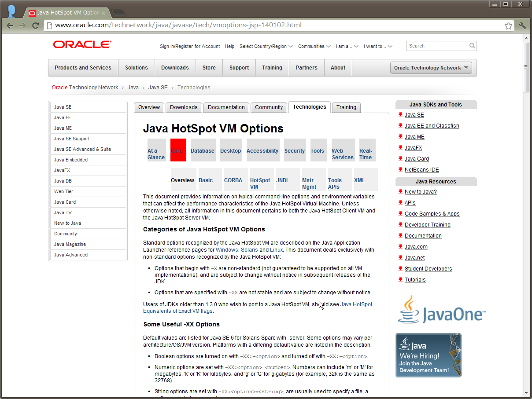Click the Java We're Hiring banner
Image resolution: width=532 pixels, height=399 pixels.
(429, 355)
